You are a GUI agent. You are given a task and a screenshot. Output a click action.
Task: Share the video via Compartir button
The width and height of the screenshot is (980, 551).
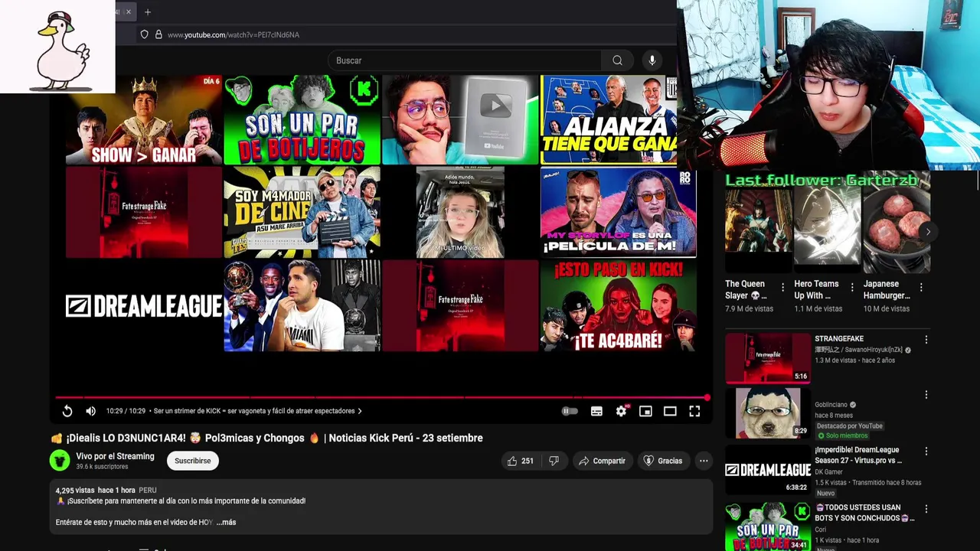602,461
